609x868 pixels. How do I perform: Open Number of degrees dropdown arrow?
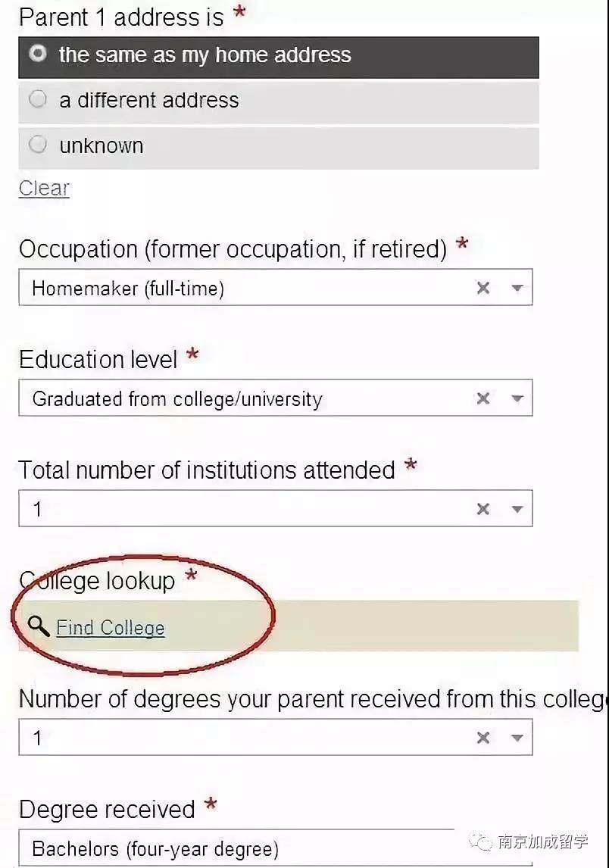[517, 738]
